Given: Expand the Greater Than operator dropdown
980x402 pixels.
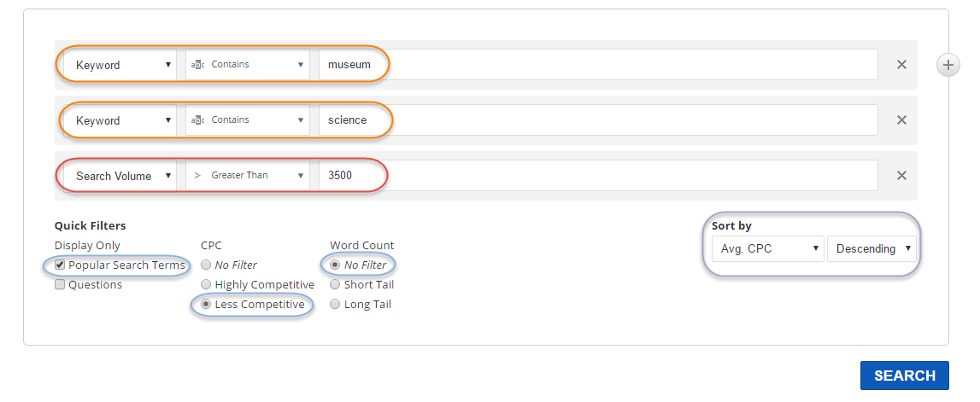Looking at the screenshot, I should (248, 176).
